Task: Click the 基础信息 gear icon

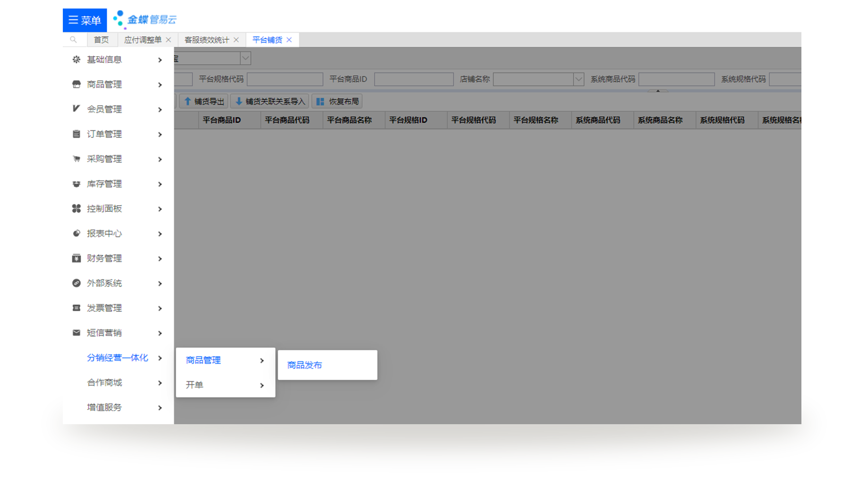Action: coord(76,59)
